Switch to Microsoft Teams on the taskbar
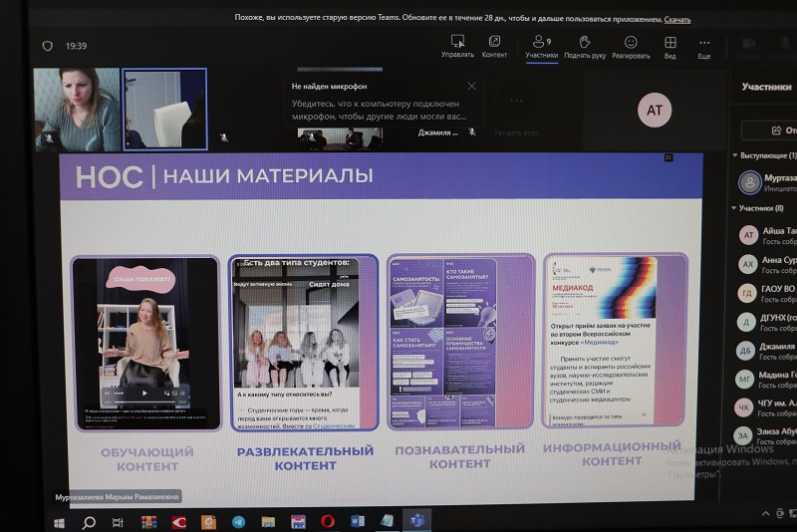The image size is (797, 532). point(416,520)
